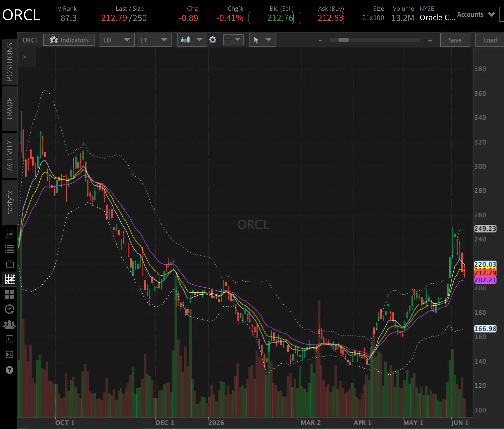Click the large ORCL ticker symbol header
This screenshot has width=504, height=429.
point(21,15)
